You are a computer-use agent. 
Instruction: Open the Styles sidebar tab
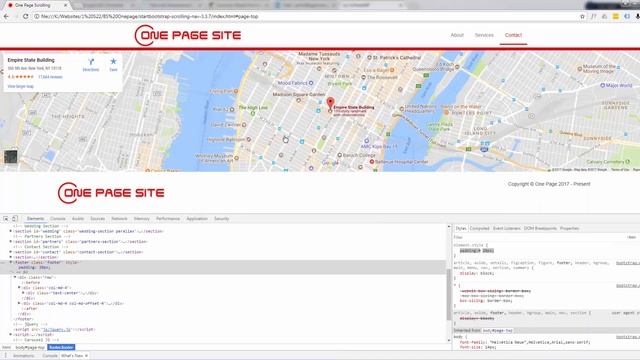[460, 229]
